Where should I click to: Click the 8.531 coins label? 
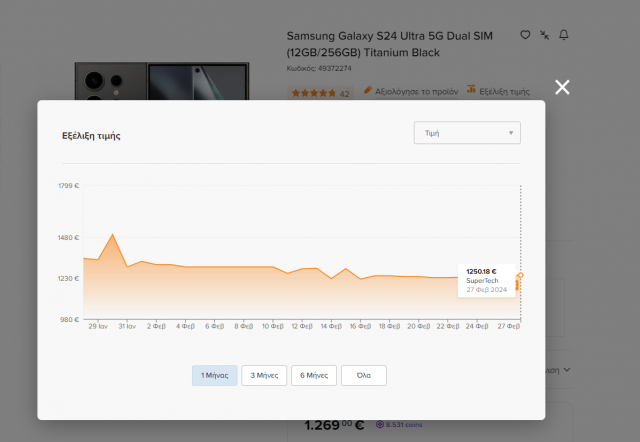coord(404,424)
